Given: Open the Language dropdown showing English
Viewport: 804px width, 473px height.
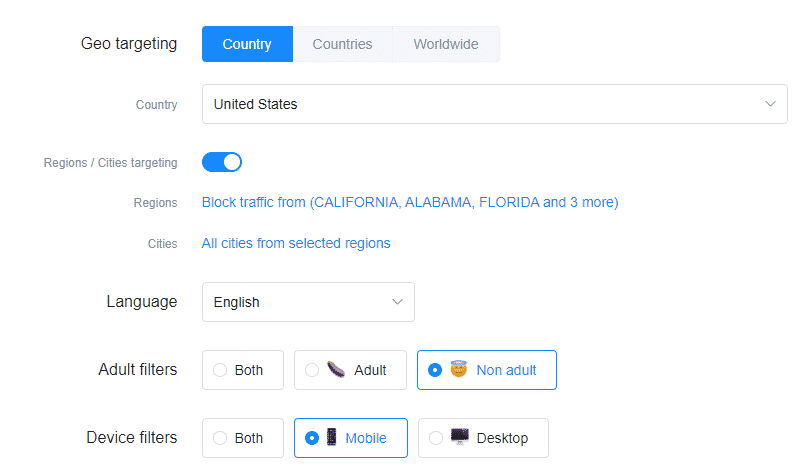Looking at the screenshot, I should point(308,302).
